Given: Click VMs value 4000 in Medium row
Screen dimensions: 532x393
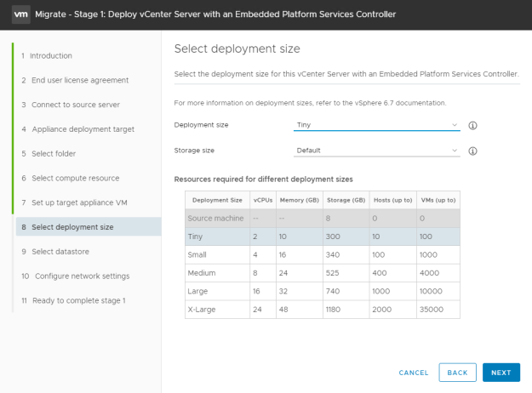Looking at the screenshot, I should pos(429,273).
